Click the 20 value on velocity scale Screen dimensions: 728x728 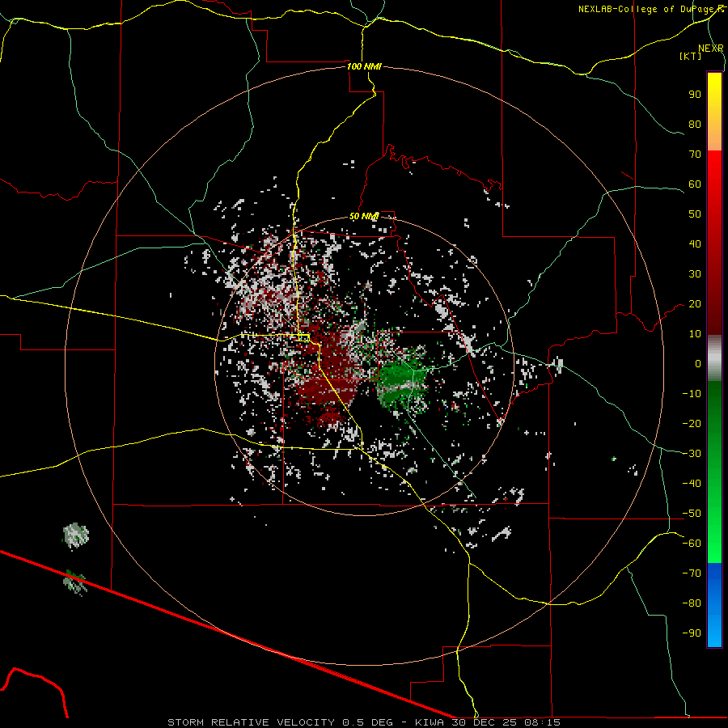(x=695, y=304)
